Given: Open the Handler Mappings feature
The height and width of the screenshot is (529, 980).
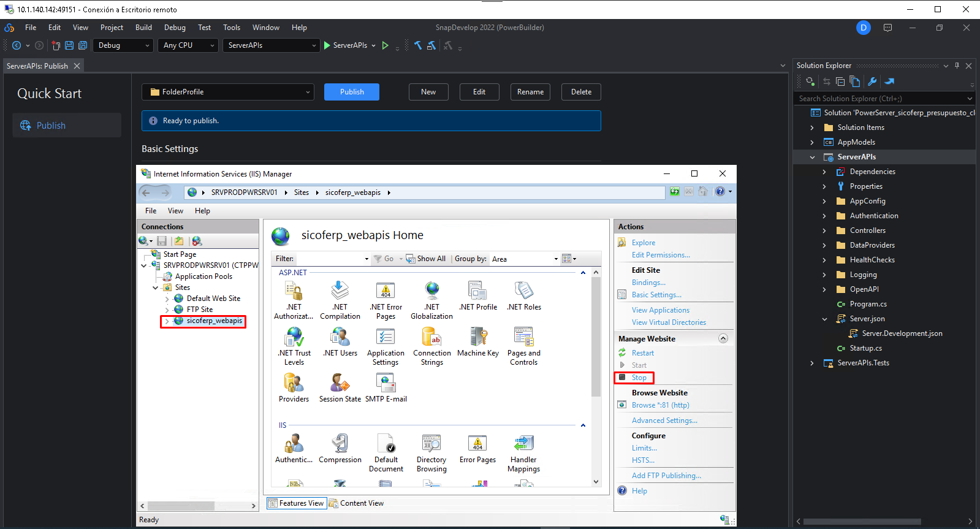Looking at the screenshot, I should [x=523, y=443].
